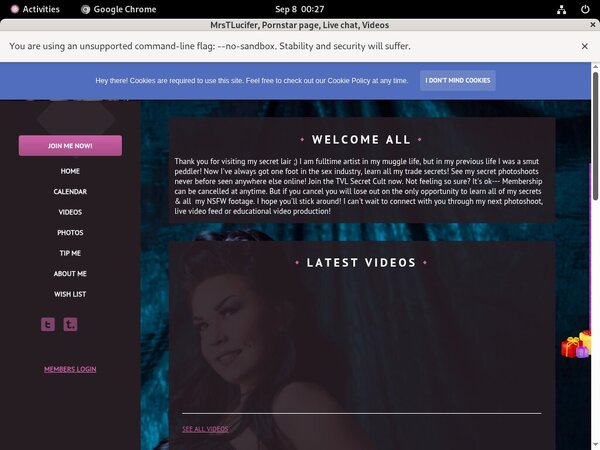600x450 pixels.
Task: Dismiss the unsupported flag warning bar
Action: (x=584, y=46)
